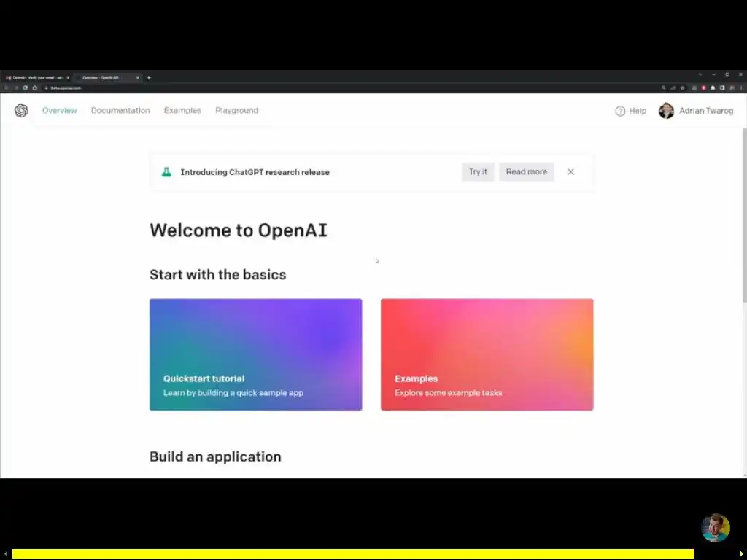
Task: Close the Overview - OpenAI API browser tab
Action: [x=138, y=77]
